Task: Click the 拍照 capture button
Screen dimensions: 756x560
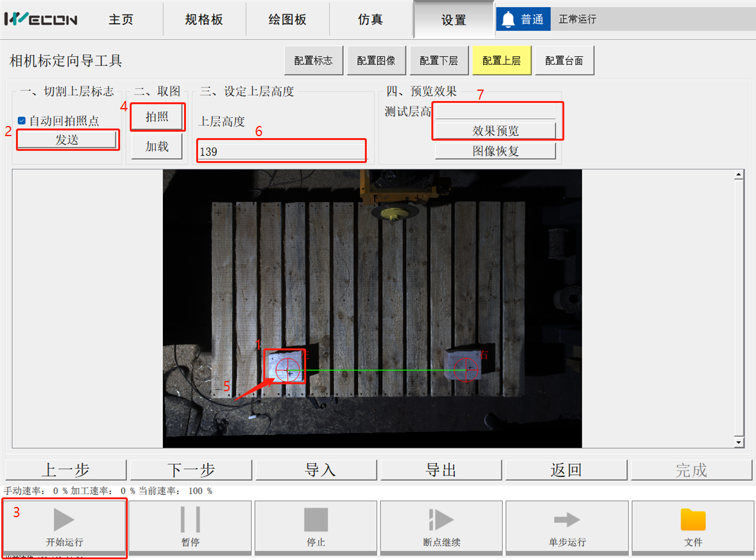Action: click(x=157, y=117)
